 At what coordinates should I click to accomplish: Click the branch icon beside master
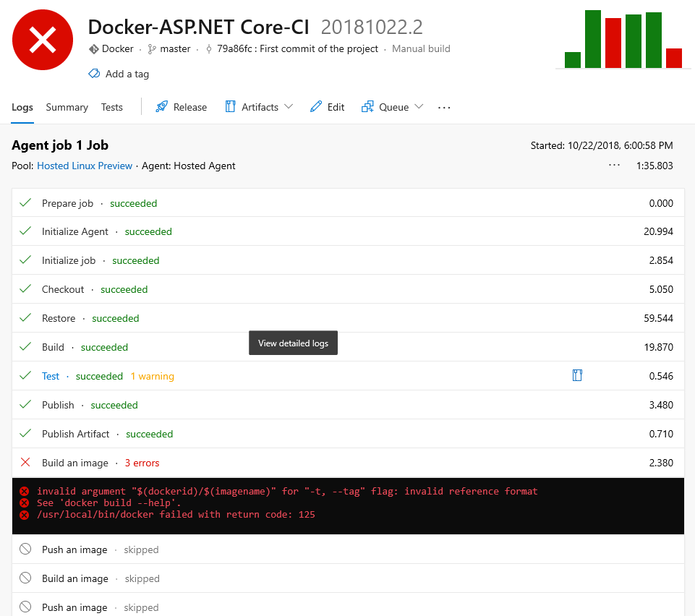(152, 49)
